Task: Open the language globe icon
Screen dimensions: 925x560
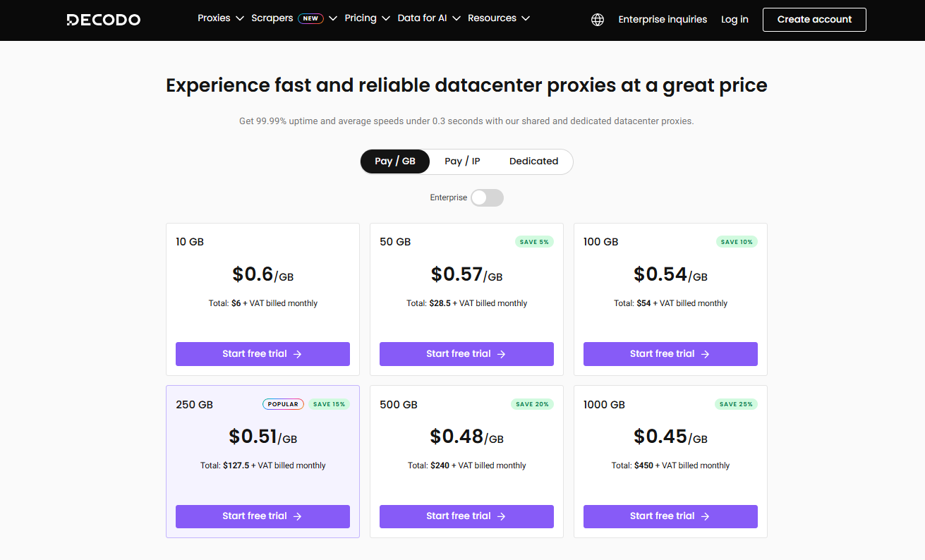Action: pos(598,20)
